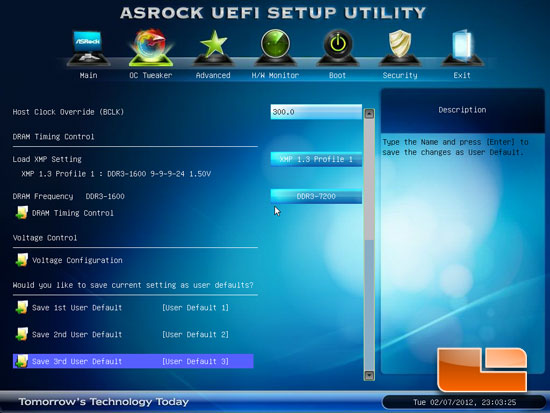This screenshot has width=550, height=413.
Task: Select the Boot power icon
Action: pos(337,48)
